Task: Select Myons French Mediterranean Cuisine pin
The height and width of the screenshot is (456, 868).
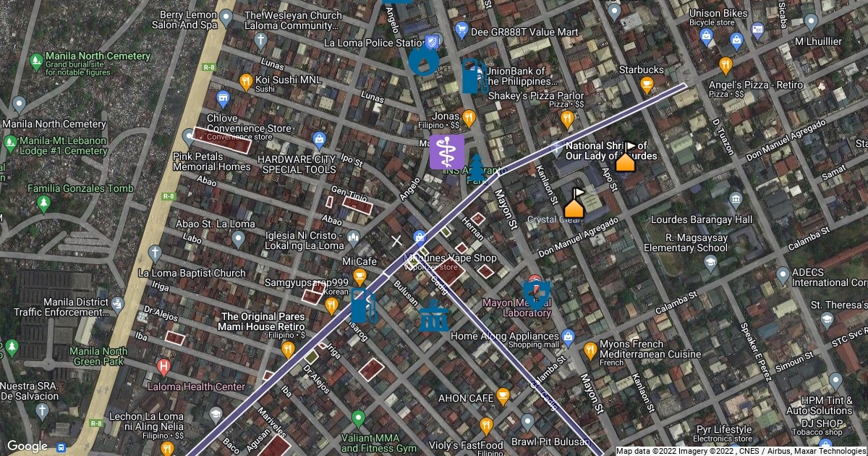Action: (x=590, y=350)
